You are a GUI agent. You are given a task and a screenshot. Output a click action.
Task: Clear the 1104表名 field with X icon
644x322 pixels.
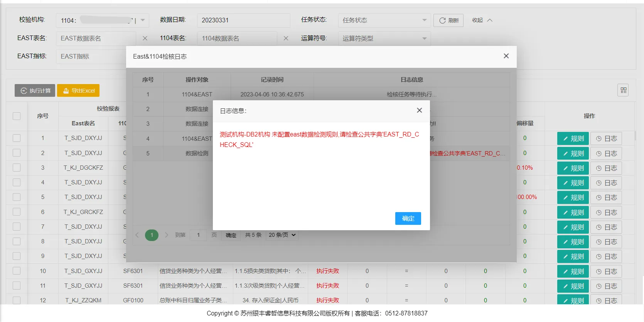[x=286, y=39]
